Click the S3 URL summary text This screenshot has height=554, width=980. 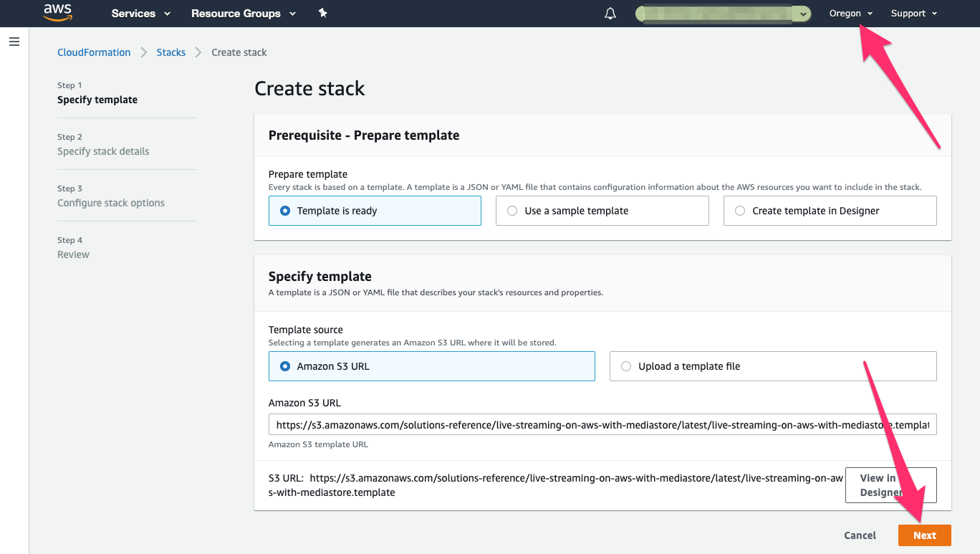click(x=556, y=485)
